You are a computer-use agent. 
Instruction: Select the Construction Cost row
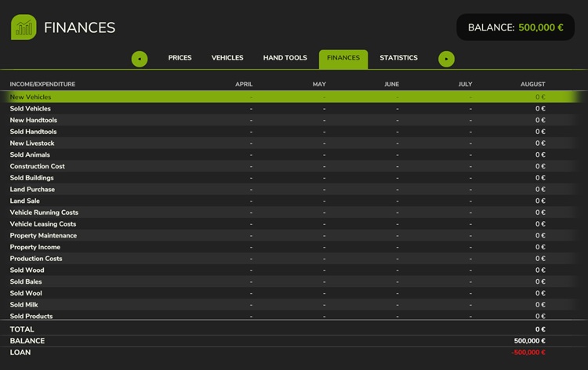[x=37, y=166]
